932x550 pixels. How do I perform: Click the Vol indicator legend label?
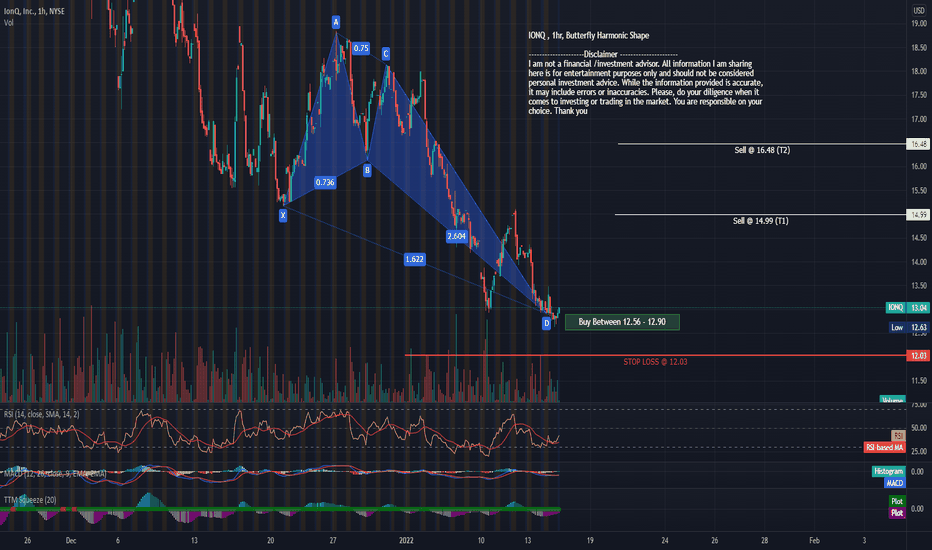tap(9, 23)
